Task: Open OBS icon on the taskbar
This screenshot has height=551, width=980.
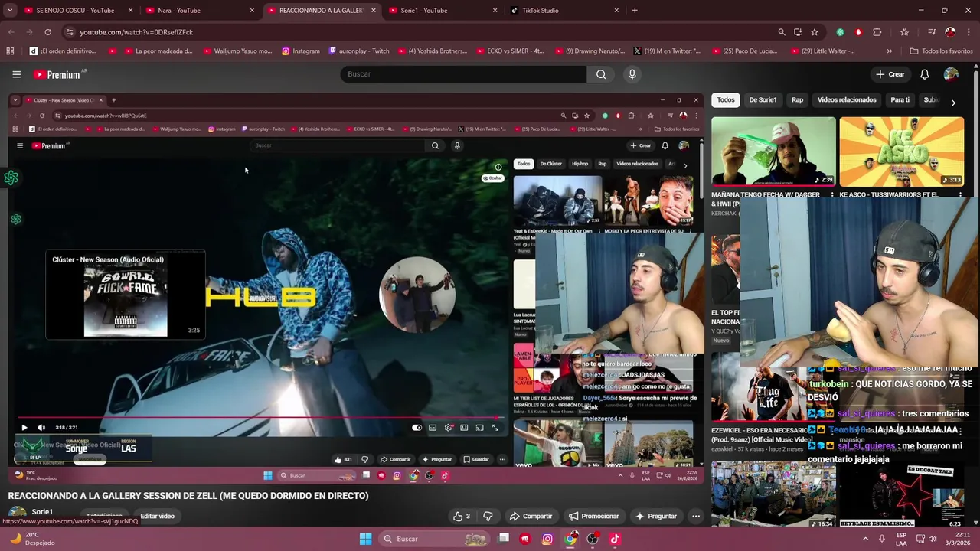Action: tap(593, 539)
